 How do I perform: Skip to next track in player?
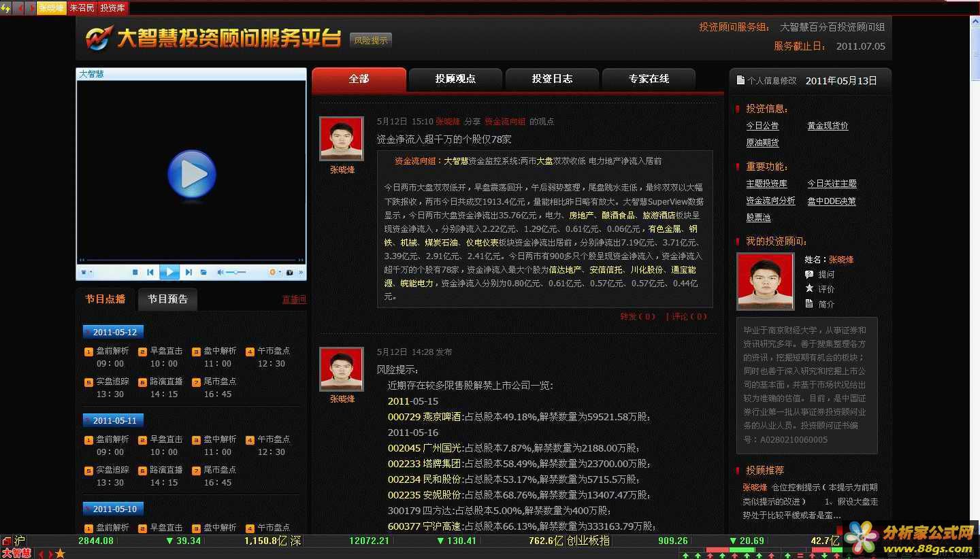(189, 272)
